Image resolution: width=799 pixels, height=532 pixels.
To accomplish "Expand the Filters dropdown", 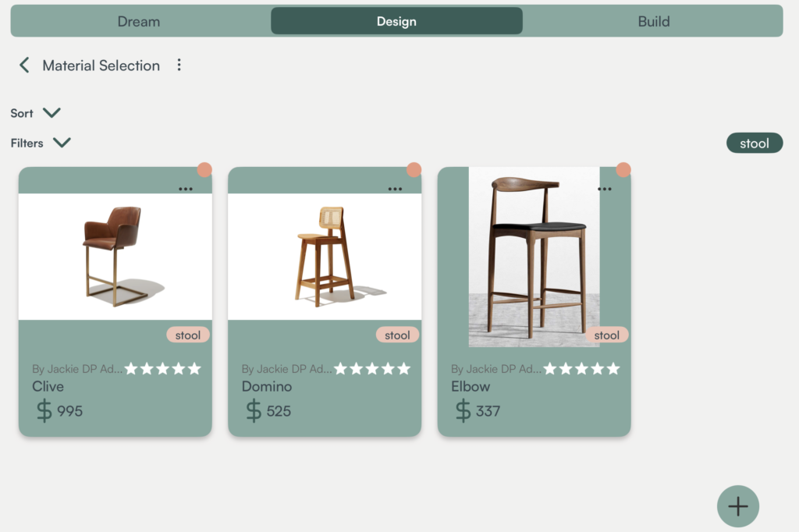I will coord(62,143).
